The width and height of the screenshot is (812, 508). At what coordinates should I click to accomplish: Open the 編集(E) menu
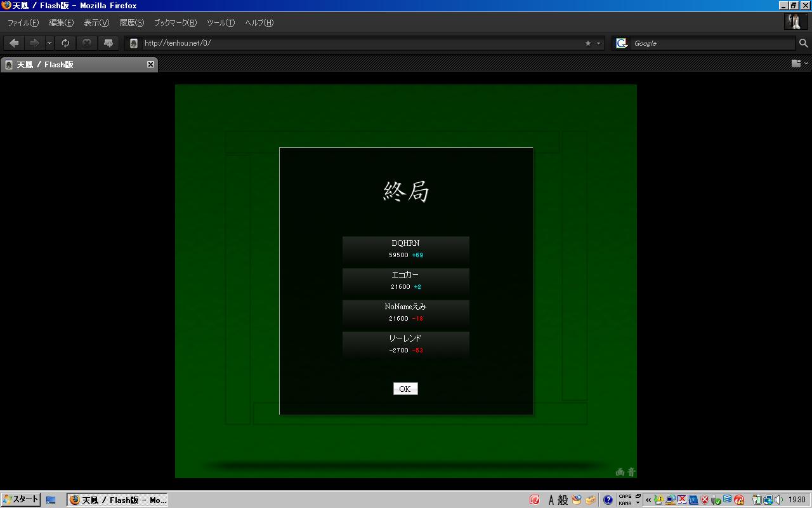pos(62,23)
